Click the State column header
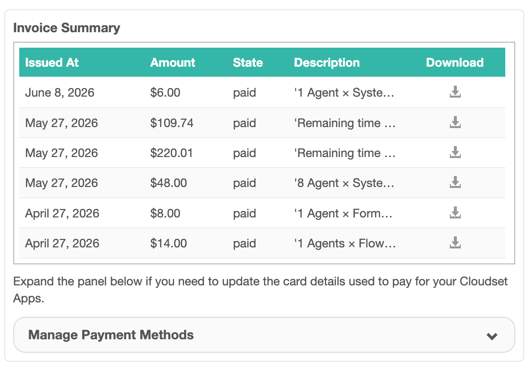The height and width of the screenshot is (367, 529). coord(248,63)
